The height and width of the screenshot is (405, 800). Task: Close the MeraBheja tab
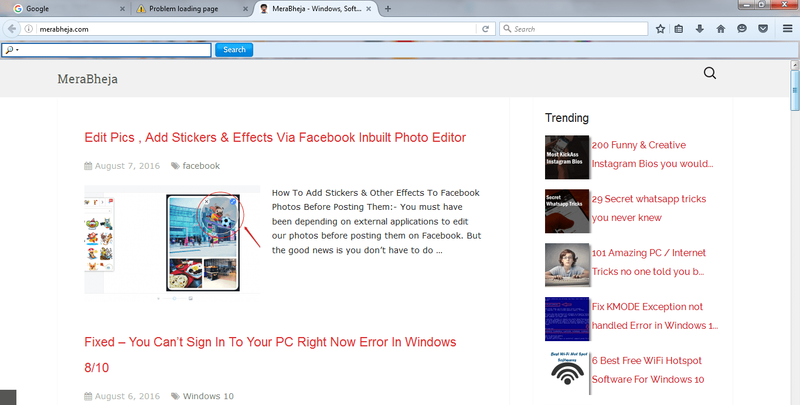[368, 9]
